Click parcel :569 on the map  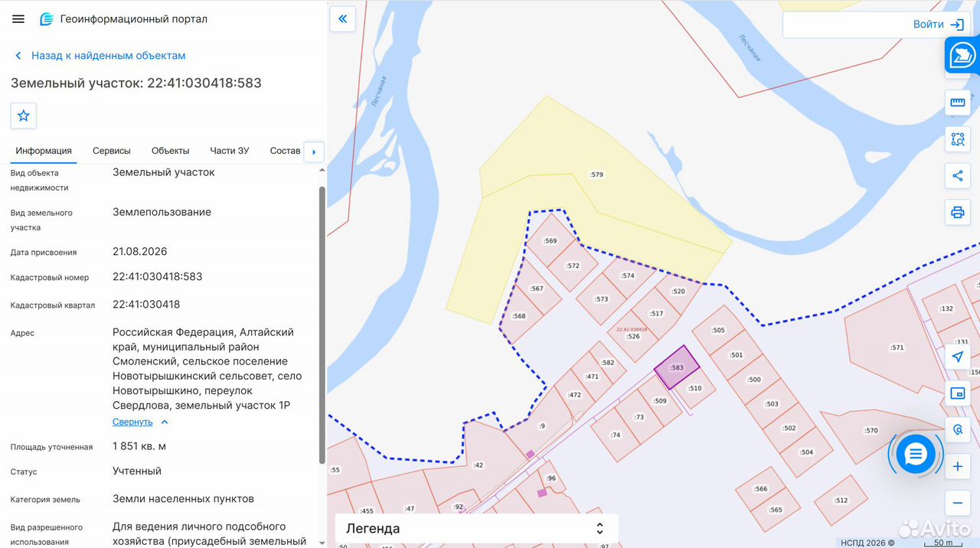click(x=550, y=240)
